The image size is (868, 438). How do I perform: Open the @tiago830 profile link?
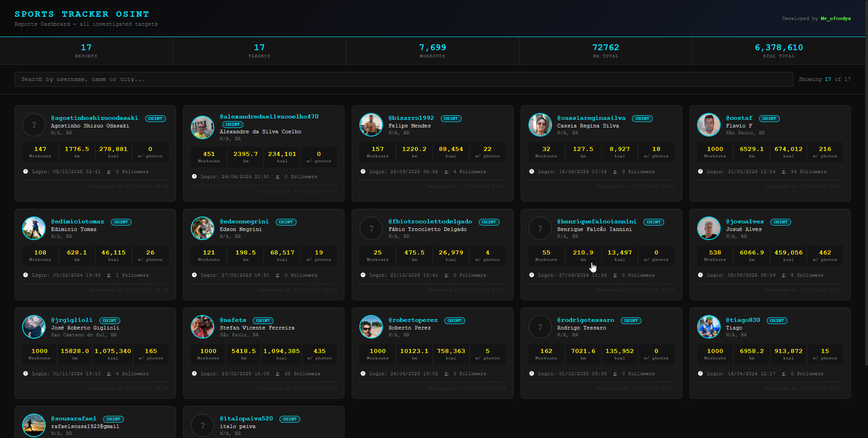tap(743, 320)
